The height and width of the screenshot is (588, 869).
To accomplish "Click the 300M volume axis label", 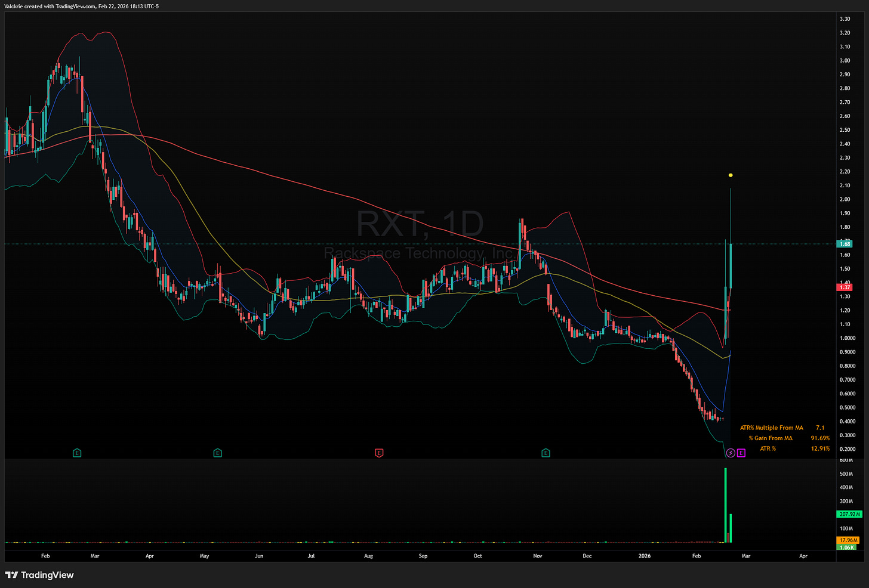I will coord(846,502).
